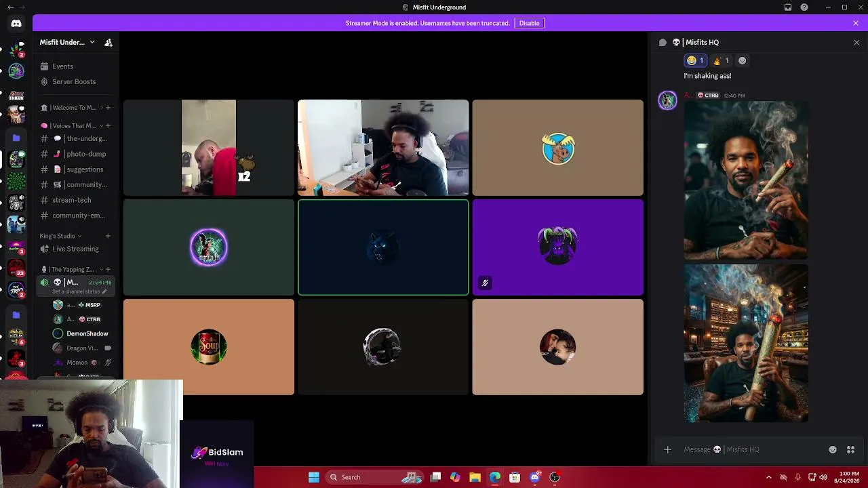Join the Live Streaming voice channel

[75, 249]
